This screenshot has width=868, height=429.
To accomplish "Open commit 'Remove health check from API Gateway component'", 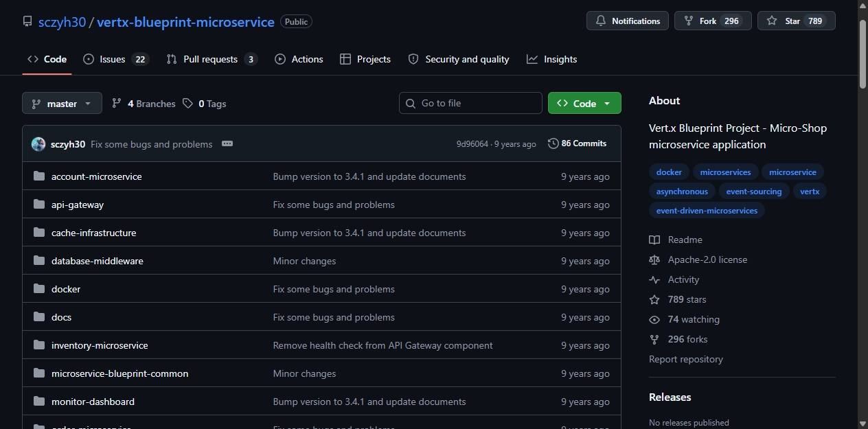I will pos(382,345).
